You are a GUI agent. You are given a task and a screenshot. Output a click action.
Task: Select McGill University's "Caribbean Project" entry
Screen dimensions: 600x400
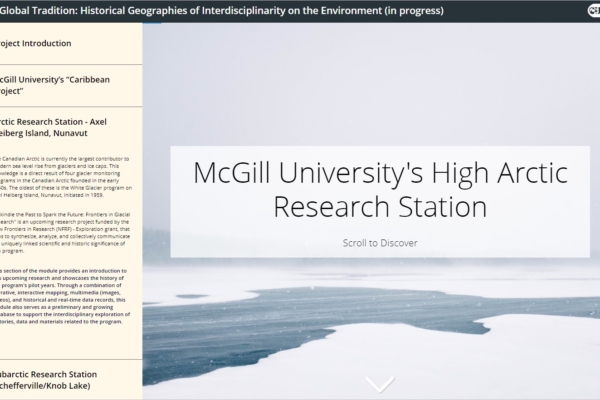click(58, 85)
